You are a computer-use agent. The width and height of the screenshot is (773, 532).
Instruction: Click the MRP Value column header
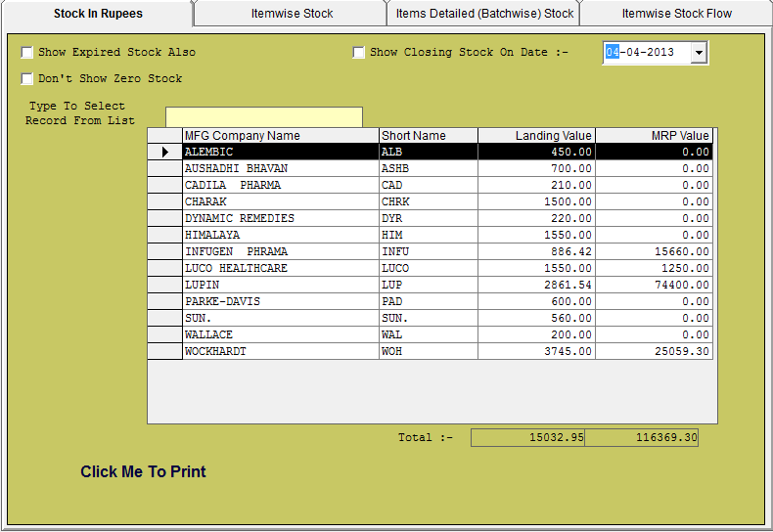[x=654, y=136]
